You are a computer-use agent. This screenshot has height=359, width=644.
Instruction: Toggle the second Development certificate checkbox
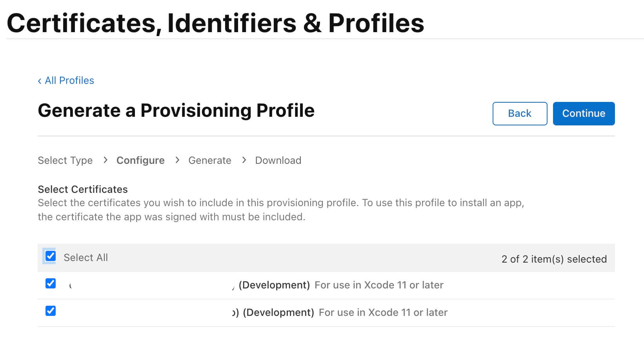pos(51,311)
